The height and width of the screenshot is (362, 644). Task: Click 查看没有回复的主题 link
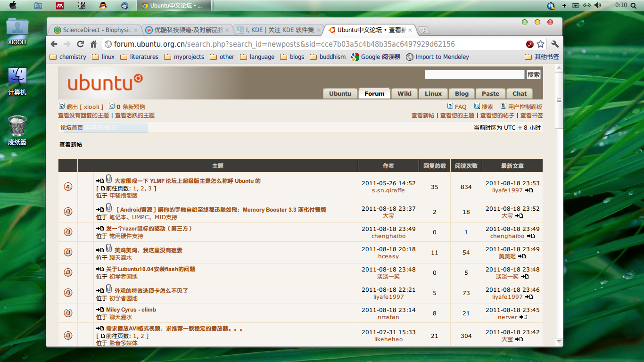[83, 115]
